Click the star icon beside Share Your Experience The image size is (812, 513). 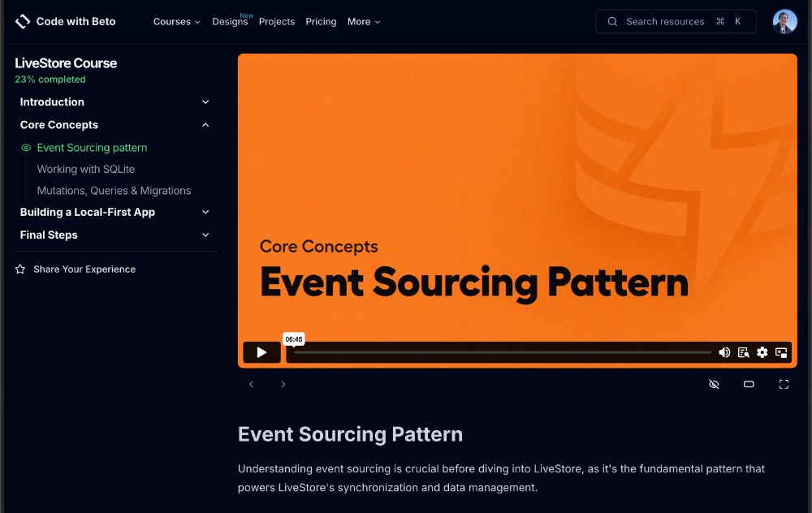[x=20, y=269]
